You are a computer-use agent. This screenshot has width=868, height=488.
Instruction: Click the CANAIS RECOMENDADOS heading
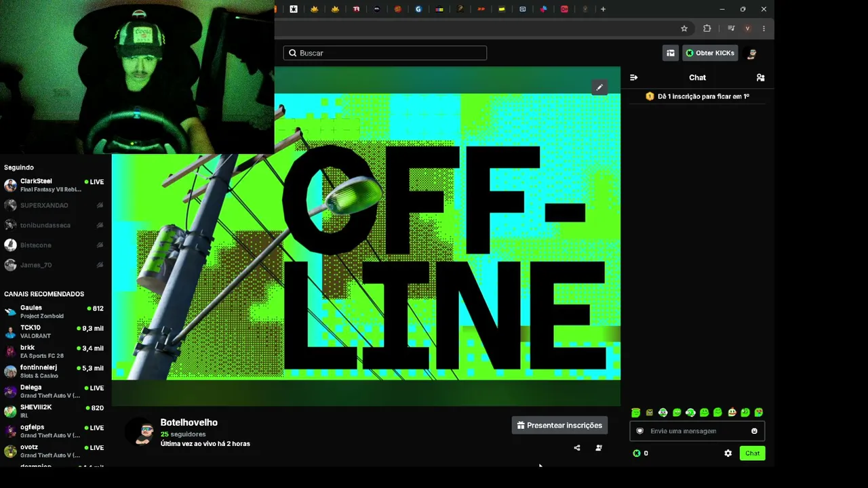pos(44,294)
